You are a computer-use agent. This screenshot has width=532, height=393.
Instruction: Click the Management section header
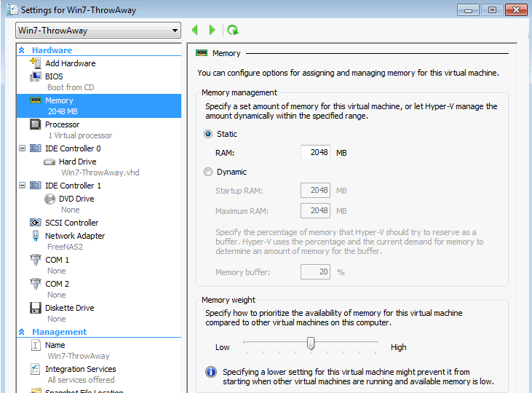click(60, 332)
